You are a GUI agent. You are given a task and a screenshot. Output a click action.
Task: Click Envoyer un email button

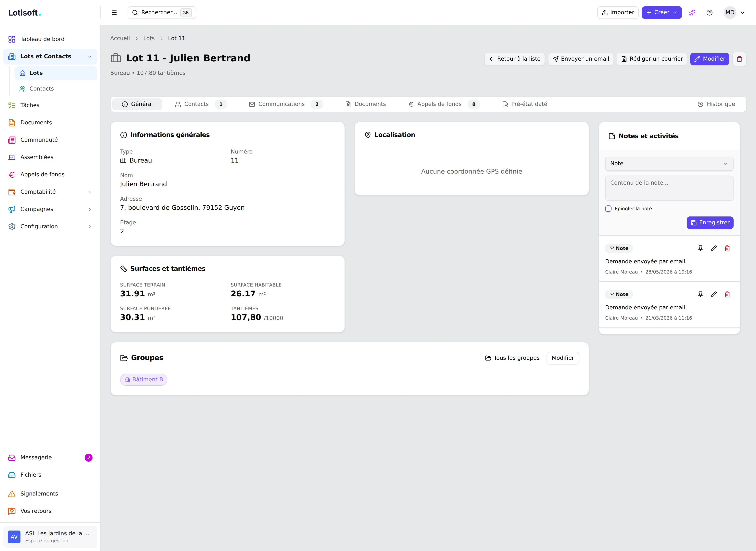pyautogui.click(x=581, y=59)
